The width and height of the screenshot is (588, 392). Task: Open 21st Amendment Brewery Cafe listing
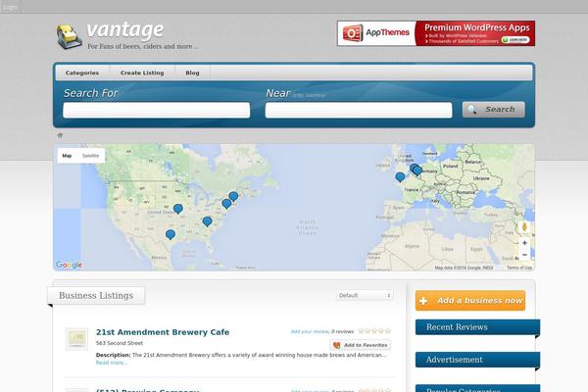pos(163,332)
